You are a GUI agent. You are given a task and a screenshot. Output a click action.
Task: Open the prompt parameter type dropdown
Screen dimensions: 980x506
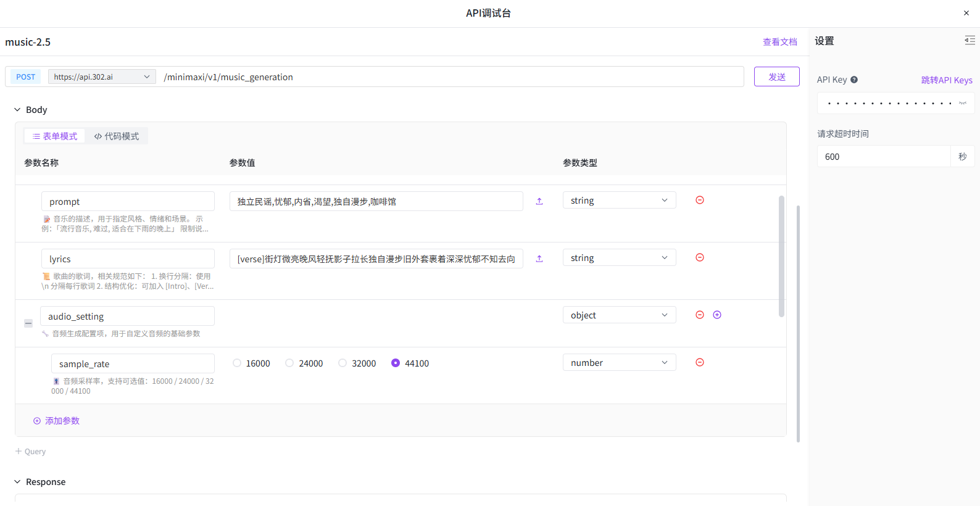pyautogui.click(x=619, y=200)
